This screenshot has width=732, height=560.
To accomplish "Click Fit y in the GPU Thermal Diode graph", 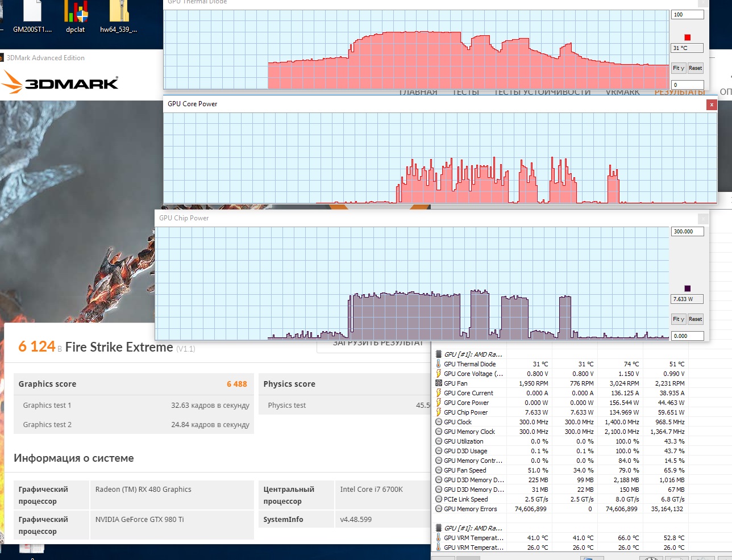I will [x=679, y=68].
